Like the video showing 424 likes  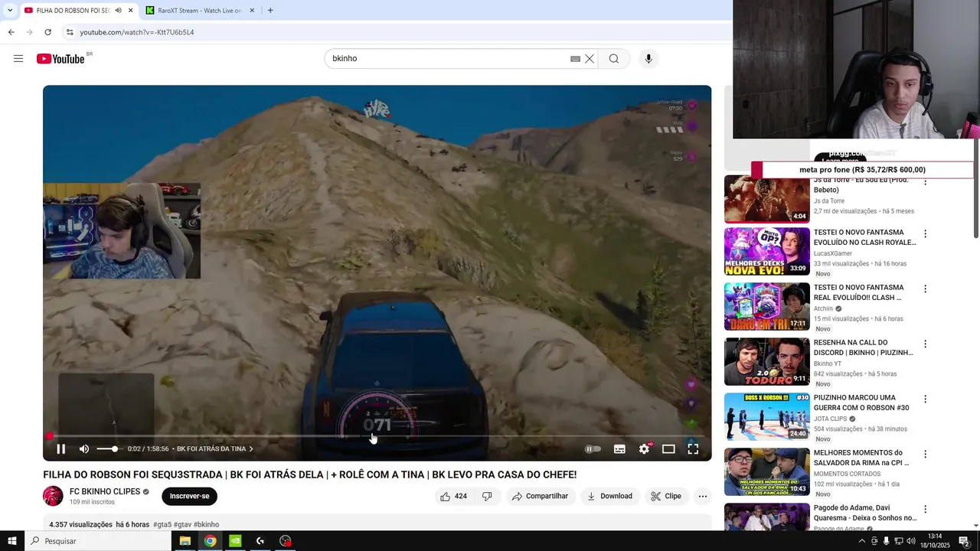coord(453,496)
